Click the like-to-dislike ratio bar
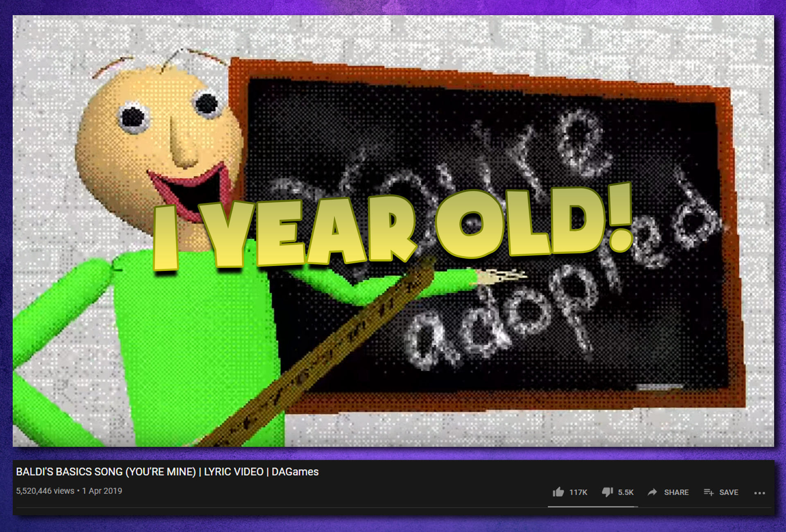Viewport: 786px width, 532px height. tap(592, 507)
